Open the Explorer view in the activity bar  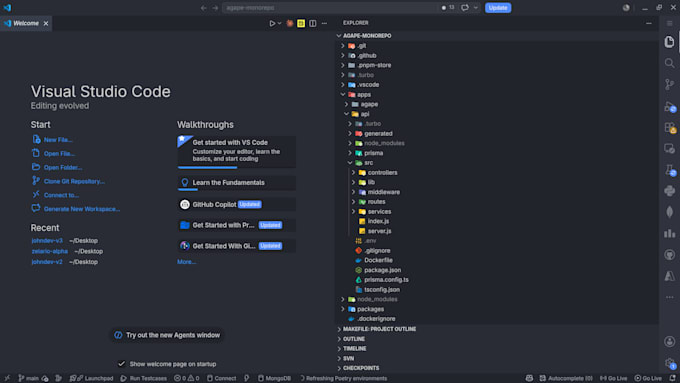[x=669, y=42]
